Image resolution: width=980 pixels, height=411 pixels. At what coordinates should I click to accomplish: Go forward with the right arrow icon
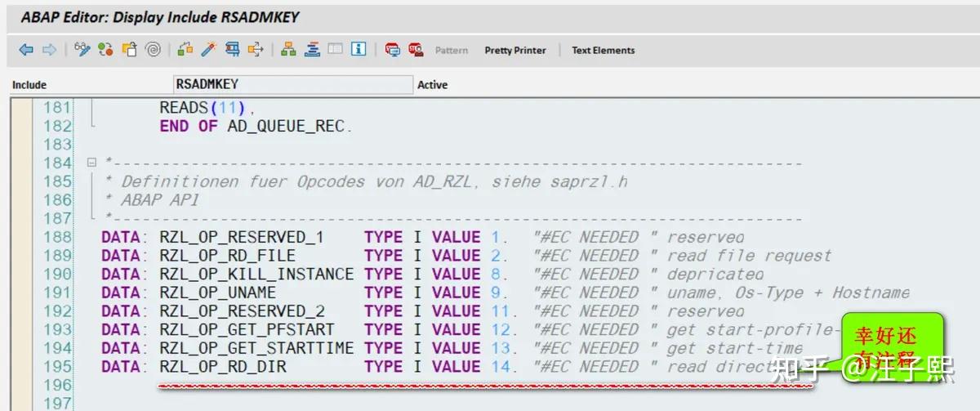click(x=49, y=50)
